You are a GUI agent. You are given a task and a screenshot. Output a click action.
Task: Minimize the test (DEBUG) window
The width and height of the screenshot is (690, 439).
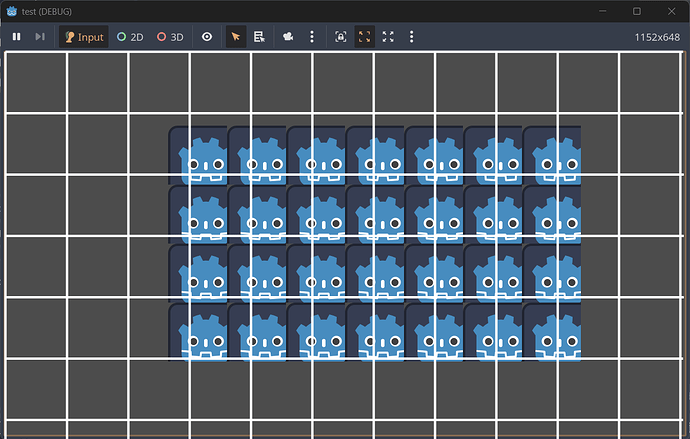click(603, 11)
